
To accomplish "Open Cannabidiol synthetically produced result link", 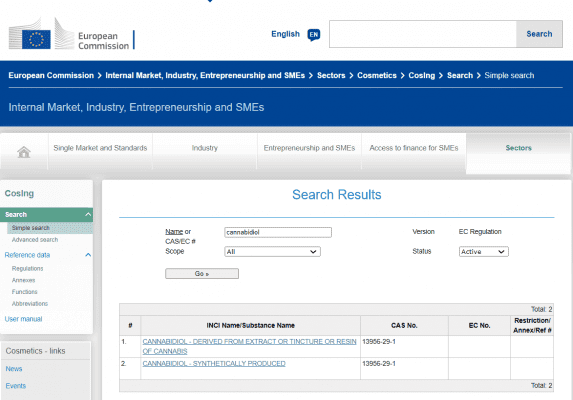I will coord(214,363).
